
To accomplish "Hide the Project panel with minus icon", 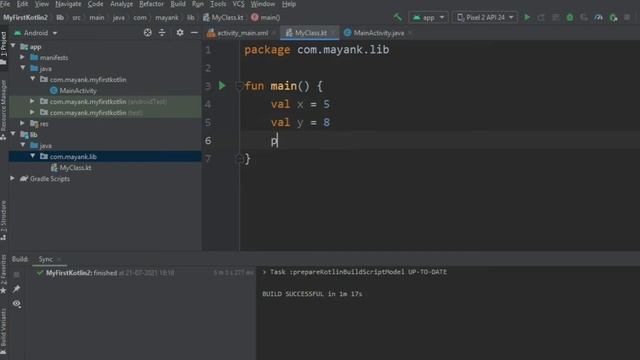I will [194, 33].
